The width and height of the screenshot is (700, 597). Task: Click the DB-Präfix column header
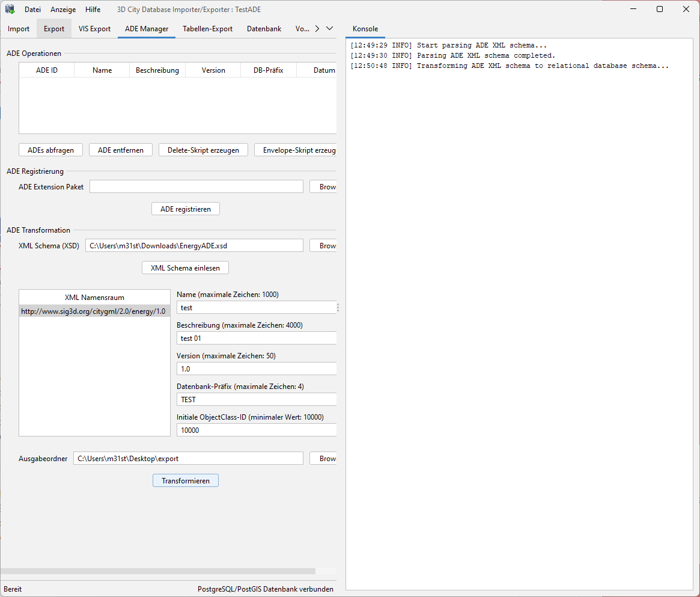[x=269, y=70]
